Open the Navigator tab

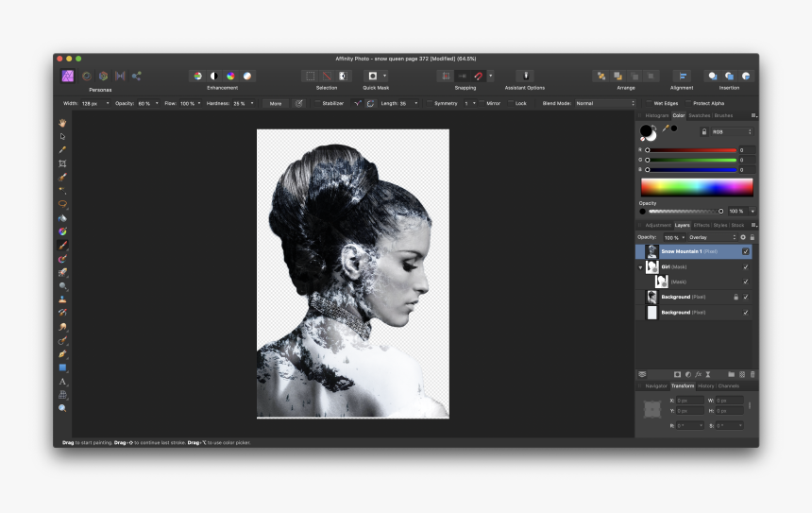tap(655, 386)
